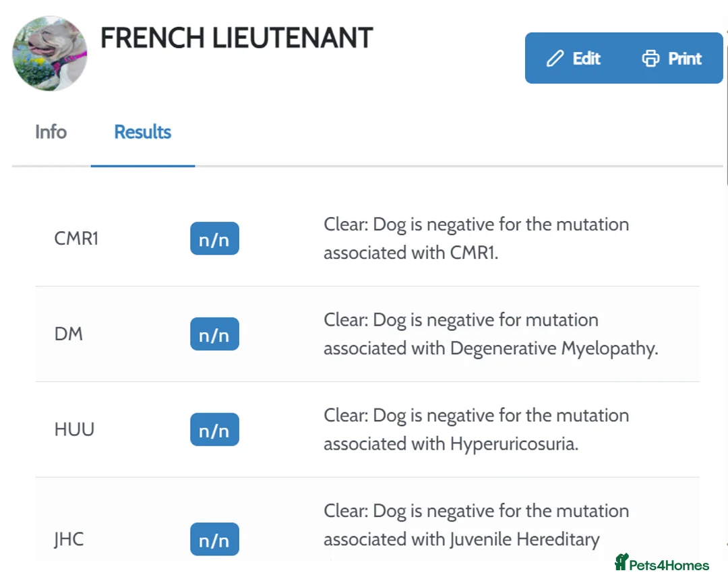728x581 pixels.
Task: Click the Juvenile Hereditary result description
Action: (x=476, y=525)
